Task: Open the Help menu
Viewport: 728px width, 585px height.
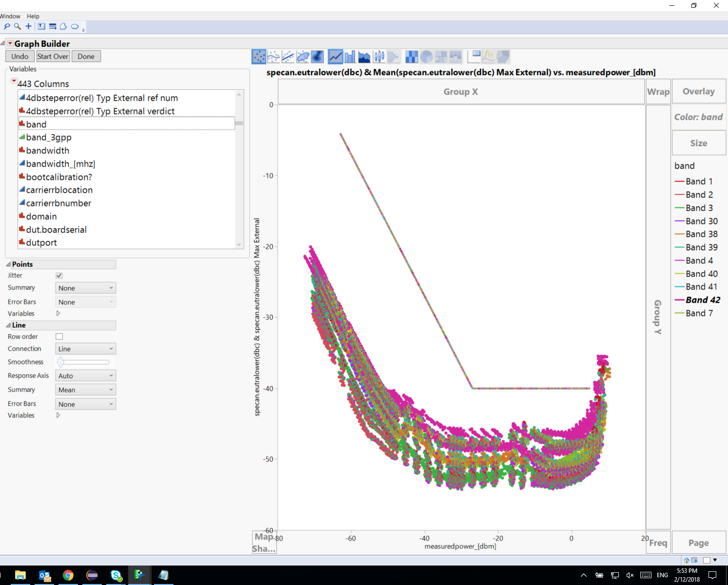Action: [33, 16]
